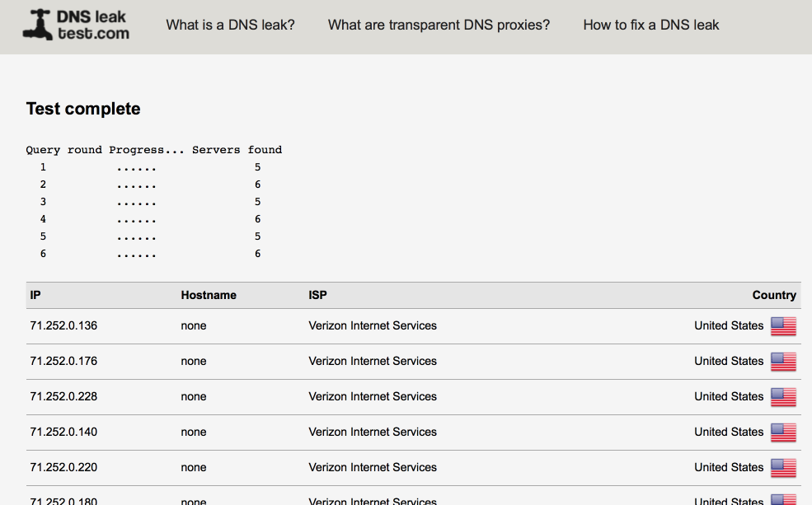Click the Hostname column header

click(x=209, y=295)
